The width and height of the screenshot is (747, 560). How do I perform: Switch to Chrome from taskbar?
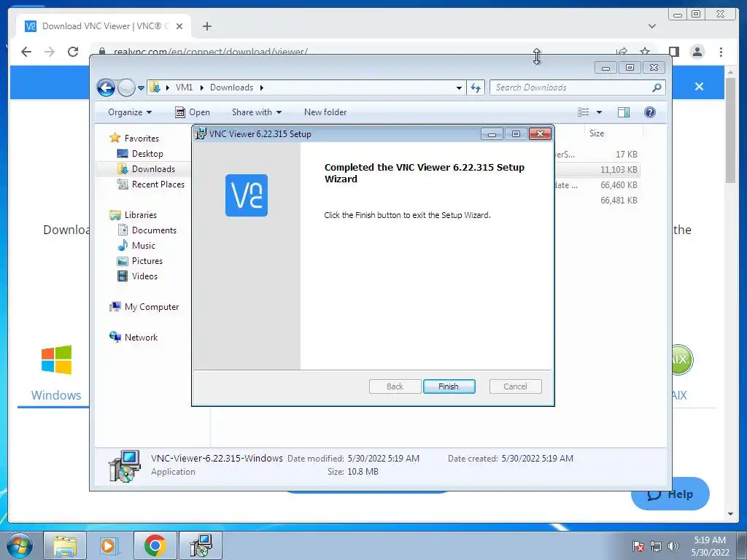pos(155,545)
